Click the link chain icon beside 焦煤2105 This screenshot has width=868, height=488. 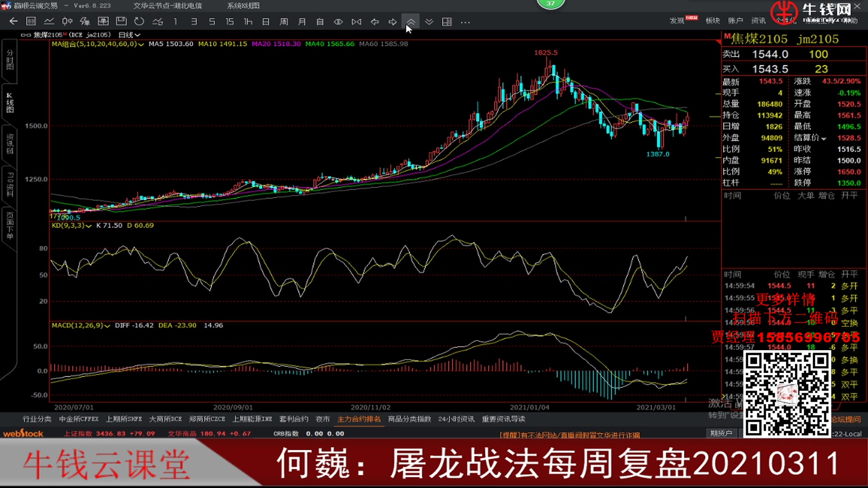coord(26,35)
